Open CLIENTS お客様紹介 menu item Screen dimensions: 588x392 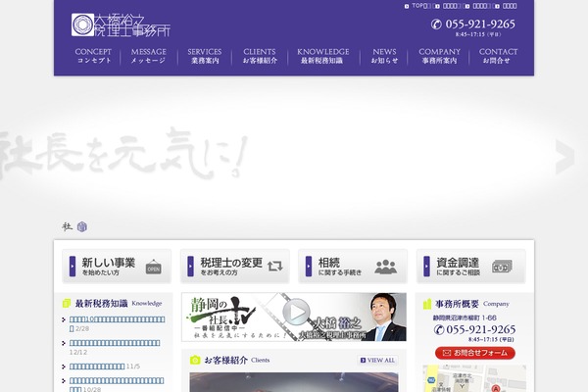260,56
